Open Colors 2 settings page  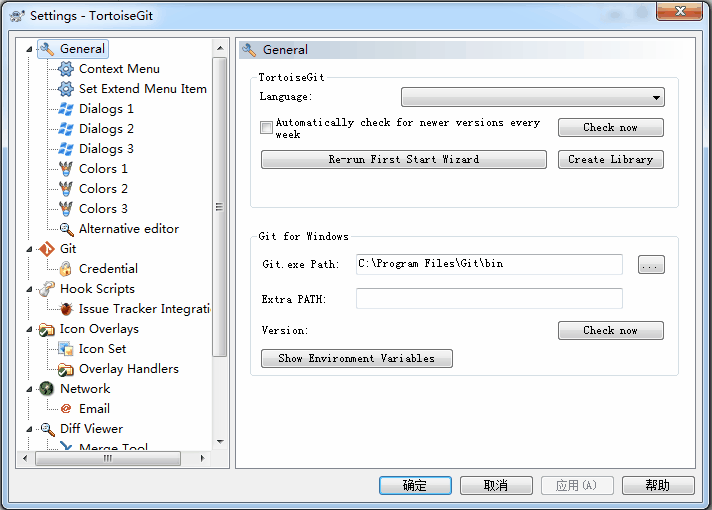[103, 189]
